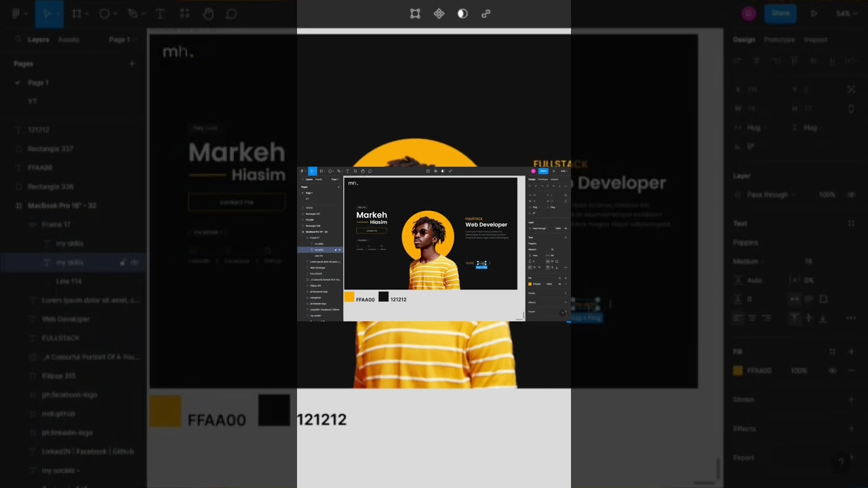This screenshot has width=868, height=488.
Task: Select the Rectangle 337 layer
Action: pyautogui.click(x=50, y=148)
